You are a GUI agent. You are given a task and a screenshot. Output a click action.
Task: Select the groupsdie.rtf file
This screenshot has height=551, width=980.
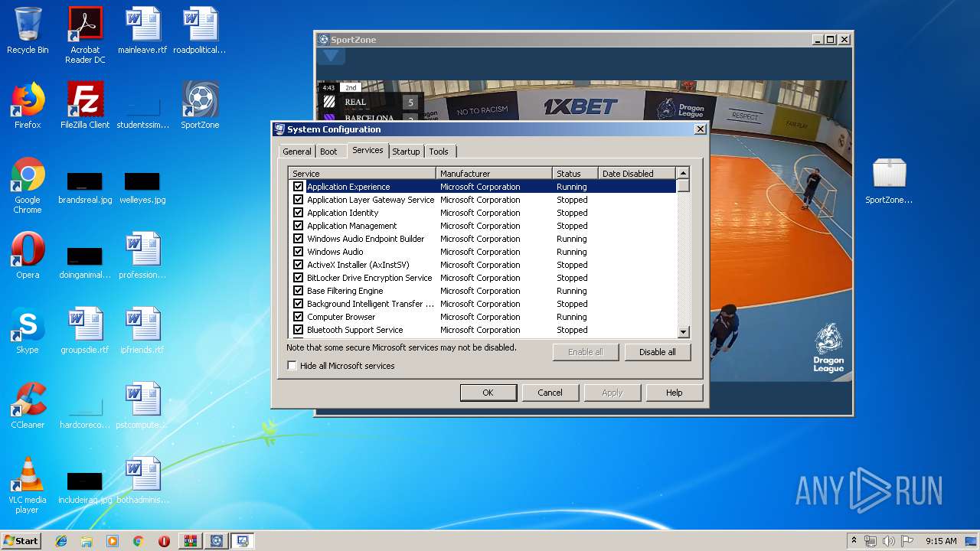[85, 331]
